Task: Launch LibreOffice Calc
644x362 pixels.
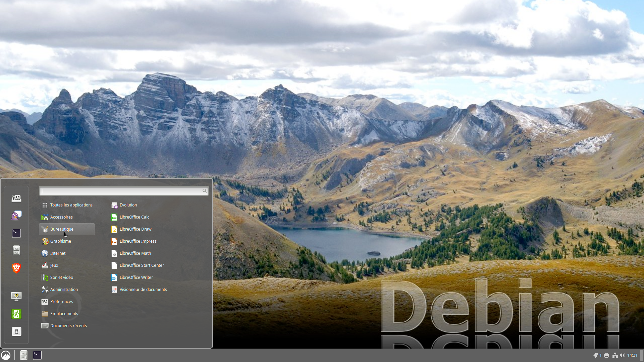Action: pyautogui.click(x=134, y=217)
